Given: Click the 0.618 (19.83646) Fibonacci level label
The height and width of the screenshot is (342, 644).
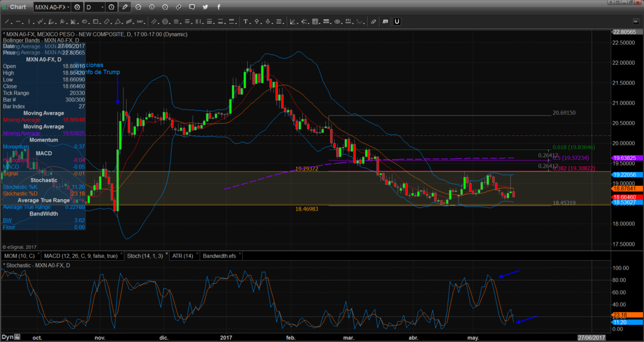Looking at the screenshot, I should coord(574,147).
